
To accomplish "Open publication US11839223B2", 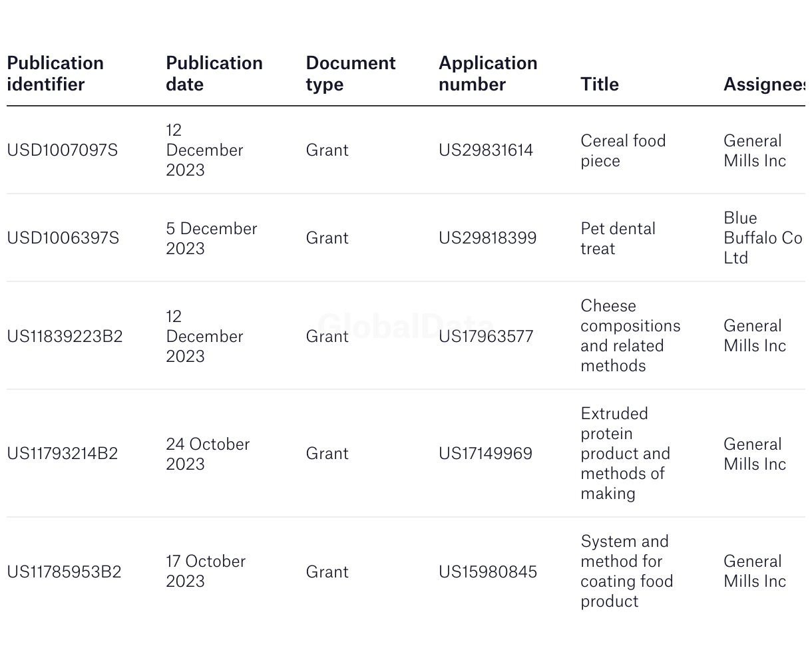I will pyautogui.click(x=65, y=337).
